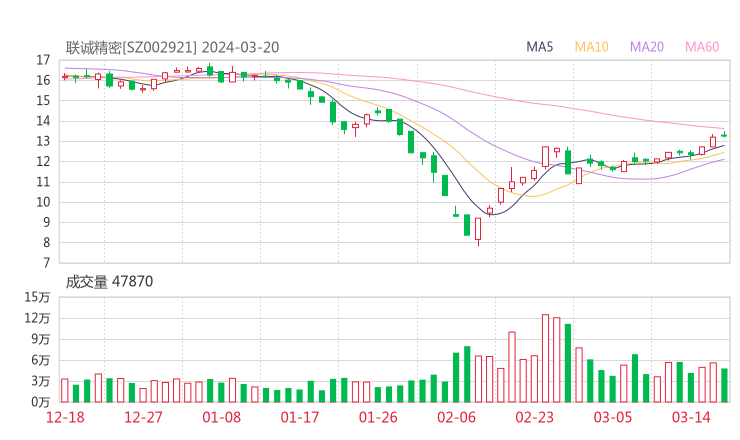This screenshot has width=740, height=440.
Task: Click the last green volume bar on the right
Action: click(x=724, y=385)
